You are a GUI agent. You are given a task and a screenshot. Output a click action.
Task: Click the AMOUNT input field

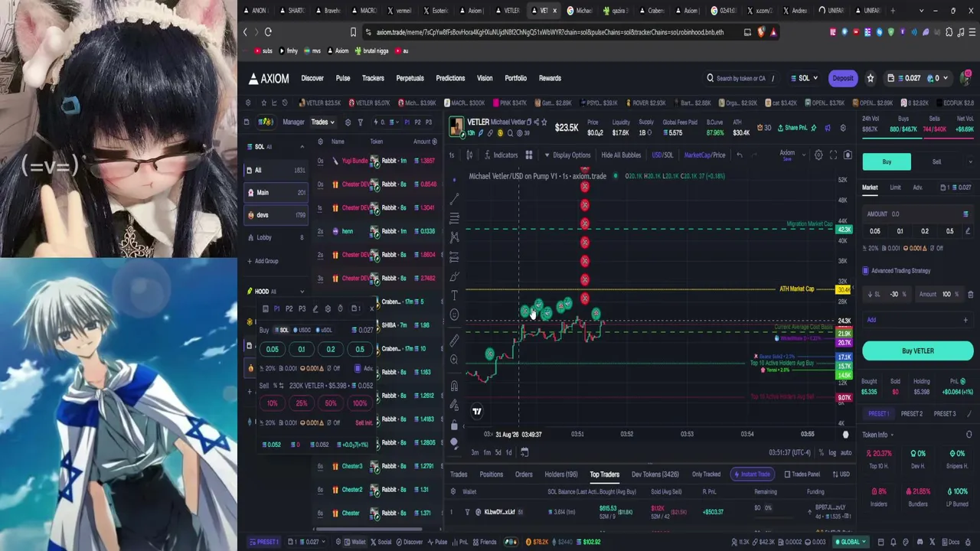click(x=917, y=214)
